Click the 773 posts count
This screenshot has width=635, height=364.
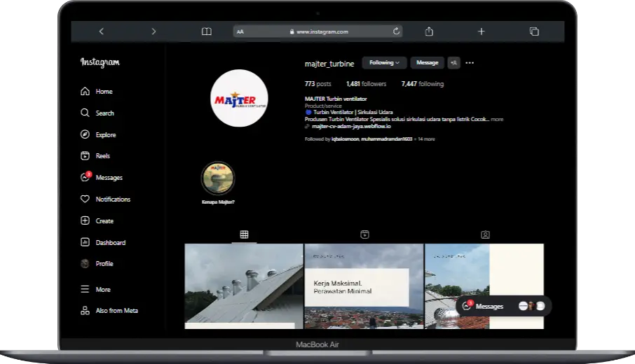click(x=318, y=84)
